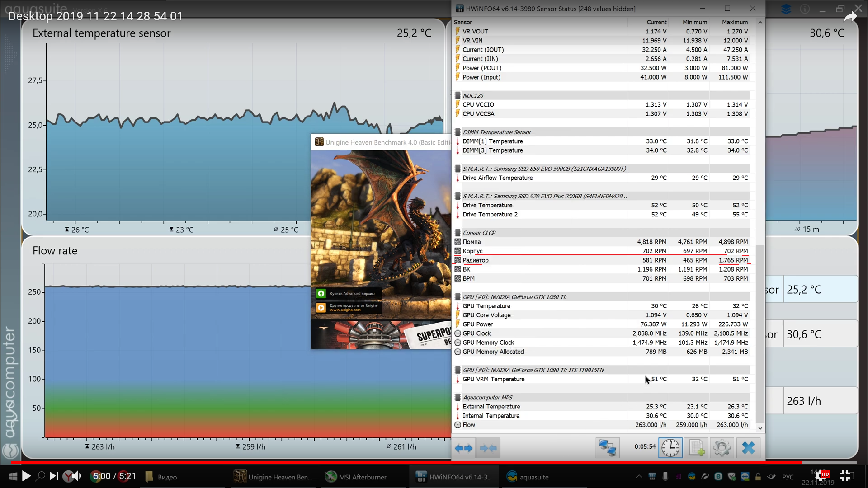Mute the video volume speaker

(77, 476)
